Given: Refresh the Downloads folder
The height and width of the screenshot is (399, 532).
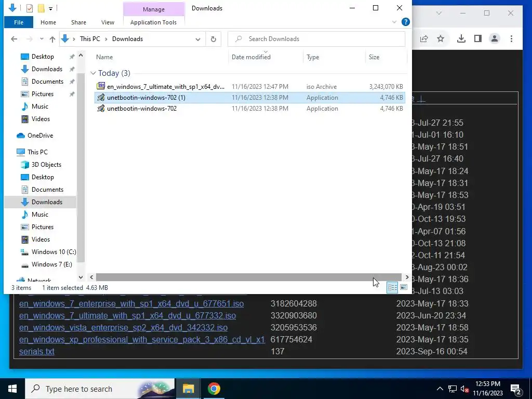Looking at the screenshot, I should 214,39.
